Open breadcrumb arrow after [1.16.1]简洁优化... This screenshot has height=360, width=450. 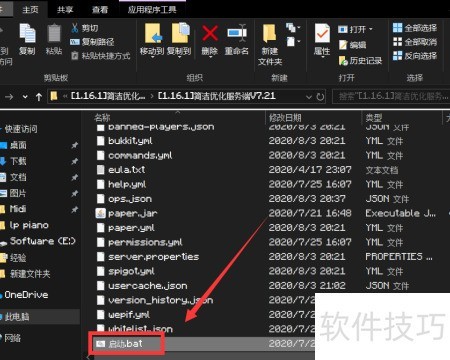click(x=152, y=96)
